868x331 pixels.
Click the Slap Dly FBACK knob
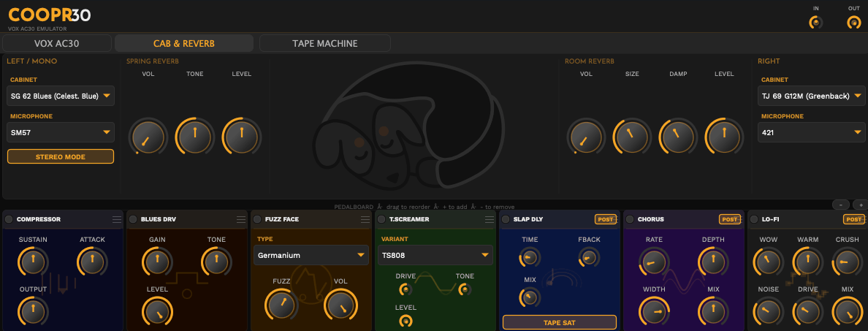(589, 258)
